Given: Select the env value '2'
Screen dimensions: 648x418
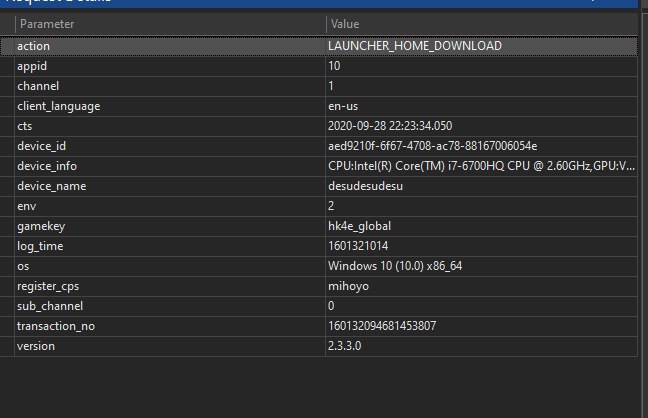Looking at the screenshot, I should (481, 206).
